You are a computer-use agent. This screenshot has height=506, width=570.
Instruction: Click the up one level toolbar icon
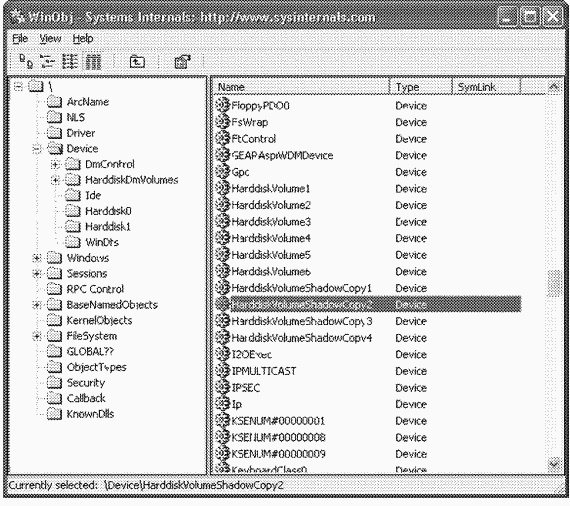click(x=137, y=62)
